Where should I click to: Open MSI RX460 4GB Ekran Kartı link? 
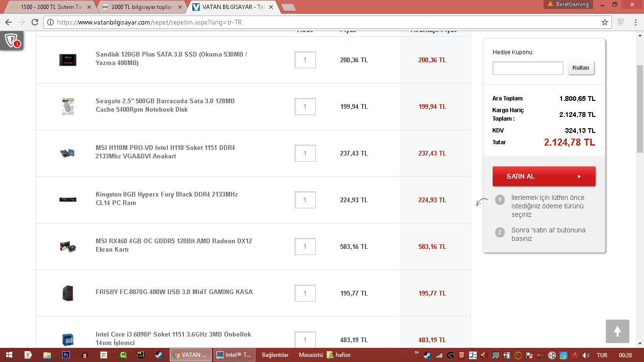(x=174, y=245)
